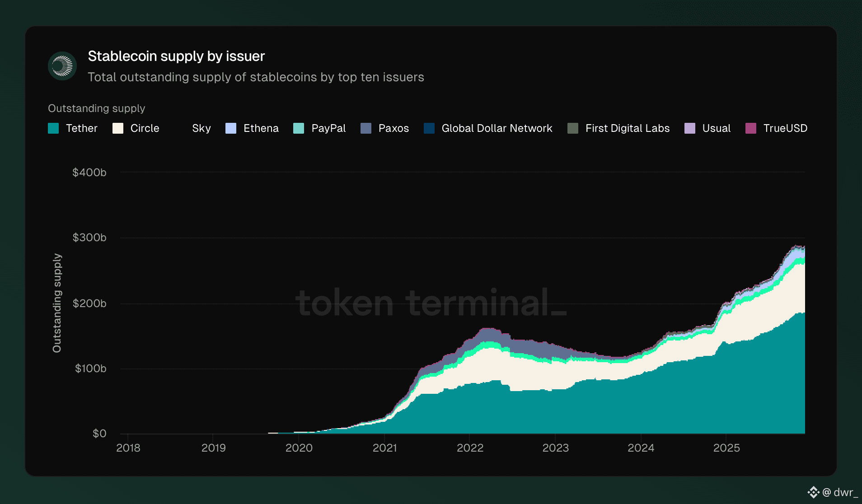Image resolution: width=862 pixels, height=504 pixels.
Task: Click the Usual legend color swatch
Action: tap(690, 128)
